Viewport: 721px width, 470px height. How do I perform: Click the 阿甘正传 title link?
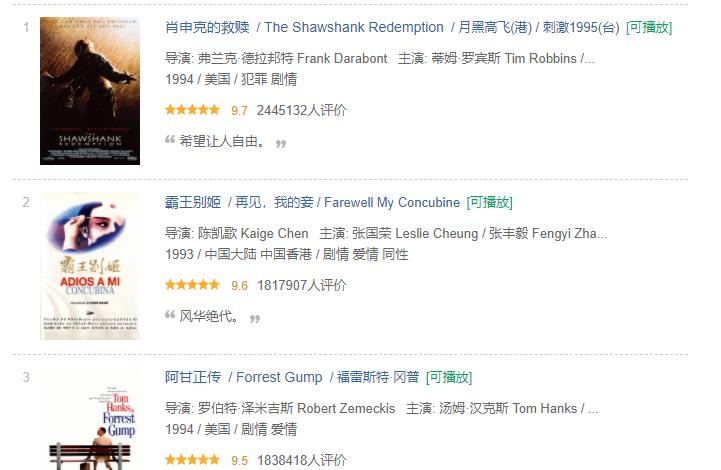pyautogui.click(x=193, y=377)
